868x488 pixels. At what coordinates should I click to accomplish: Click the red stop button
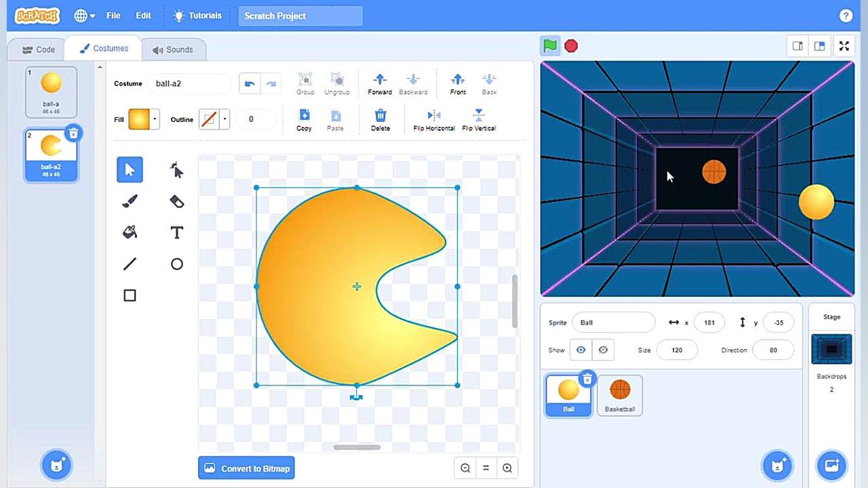click(571, 45)
